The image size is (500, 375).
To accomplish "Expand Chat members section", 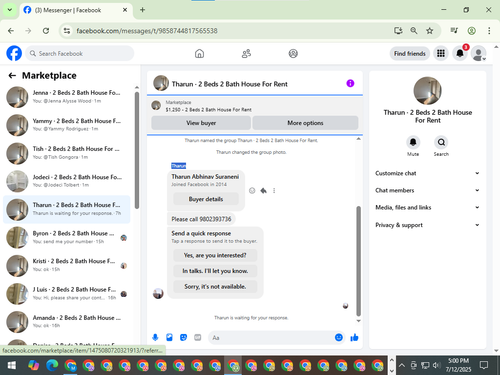I will [428, 190].
